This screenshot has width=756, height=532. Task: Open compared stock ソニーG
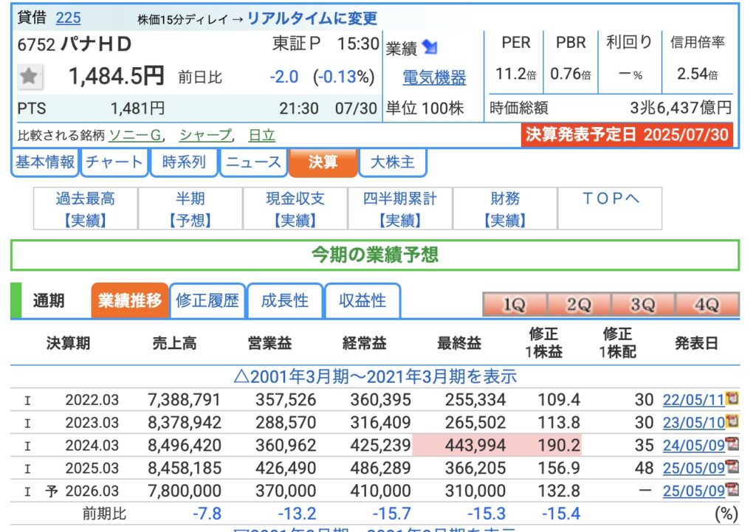pyautogui.click(x=136, y=135)
